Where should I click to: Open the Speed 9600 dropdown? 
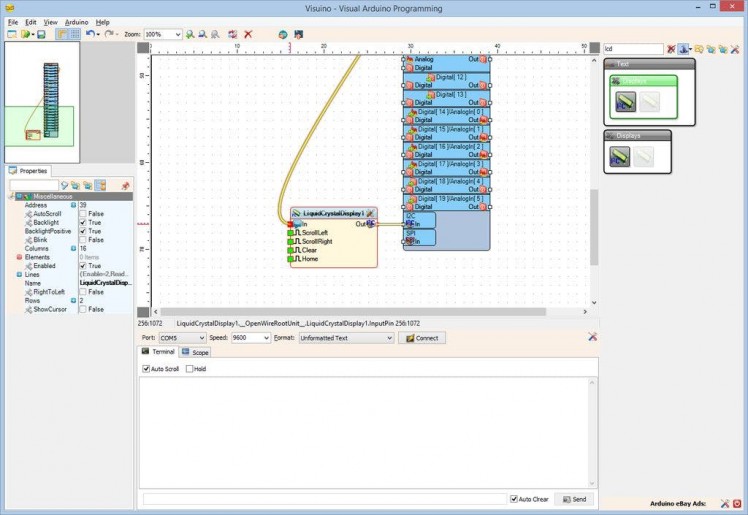[265, 338]
